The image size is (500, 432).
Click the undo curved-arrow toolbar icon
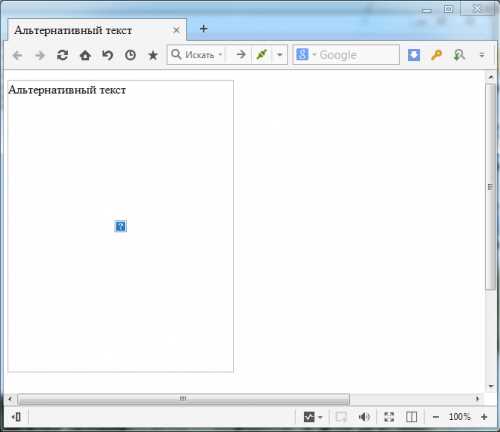(x=108, y=55)
